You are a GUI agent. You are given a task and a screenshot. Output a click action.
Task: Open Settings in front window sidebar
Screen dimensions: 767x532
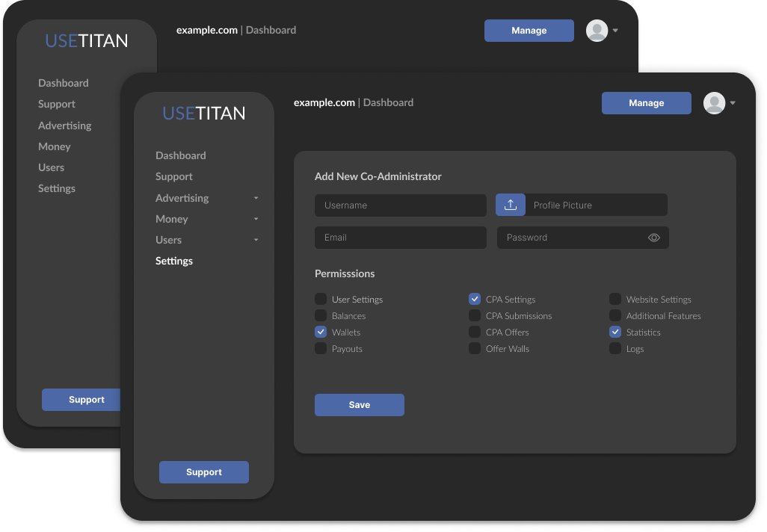174,261
